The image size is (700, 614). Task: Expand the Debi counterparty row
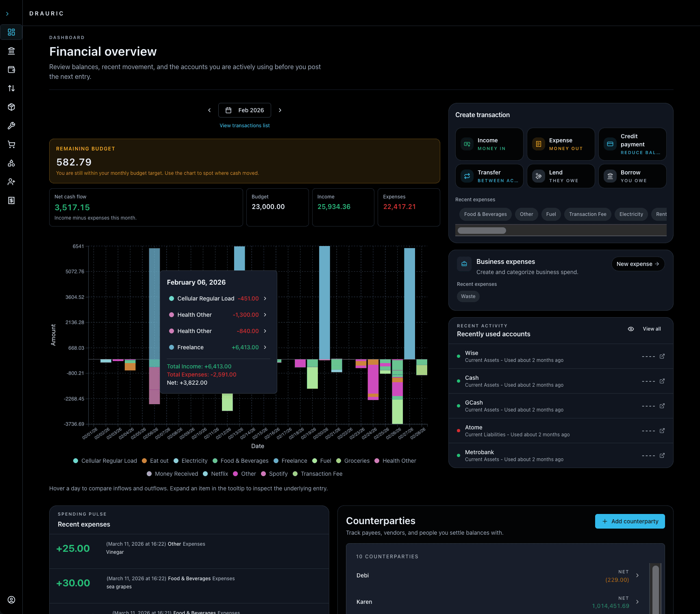click(x=637, y=575)
